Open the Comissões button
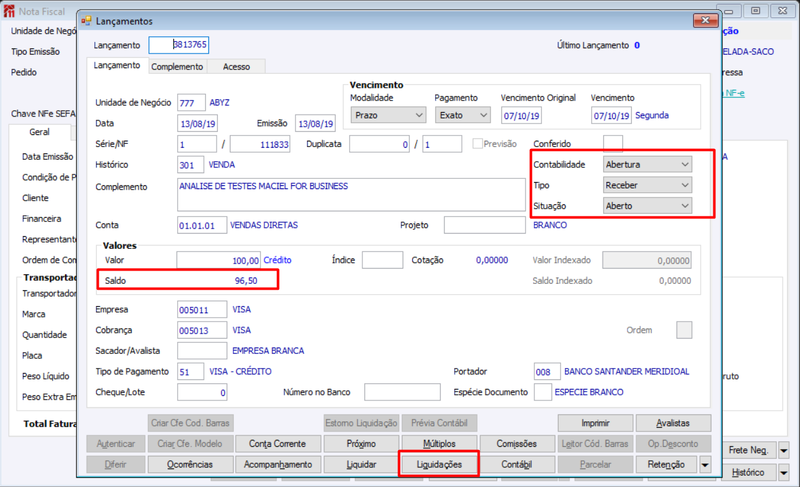The height and width of the screenshot is (487, 800). click(x=517, y=444)
